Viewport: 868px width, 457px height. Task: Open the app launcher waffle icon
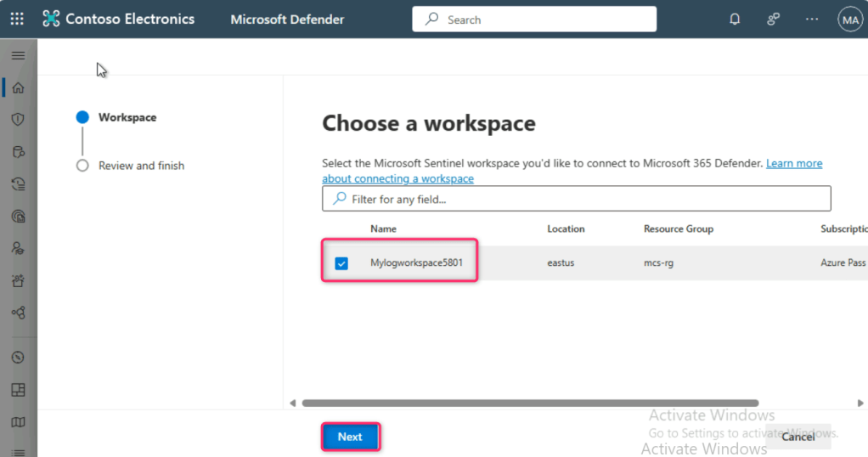tap(17, 19)
